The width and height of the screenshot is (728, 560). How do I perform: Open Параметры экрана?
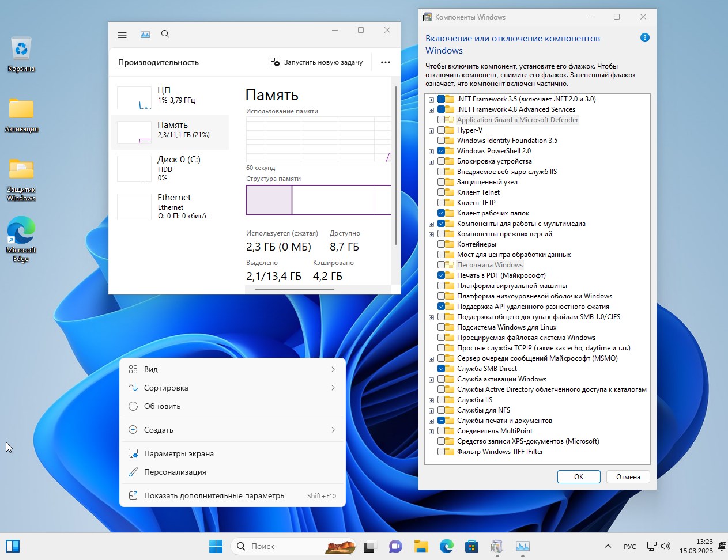click(x=232, y=453)
